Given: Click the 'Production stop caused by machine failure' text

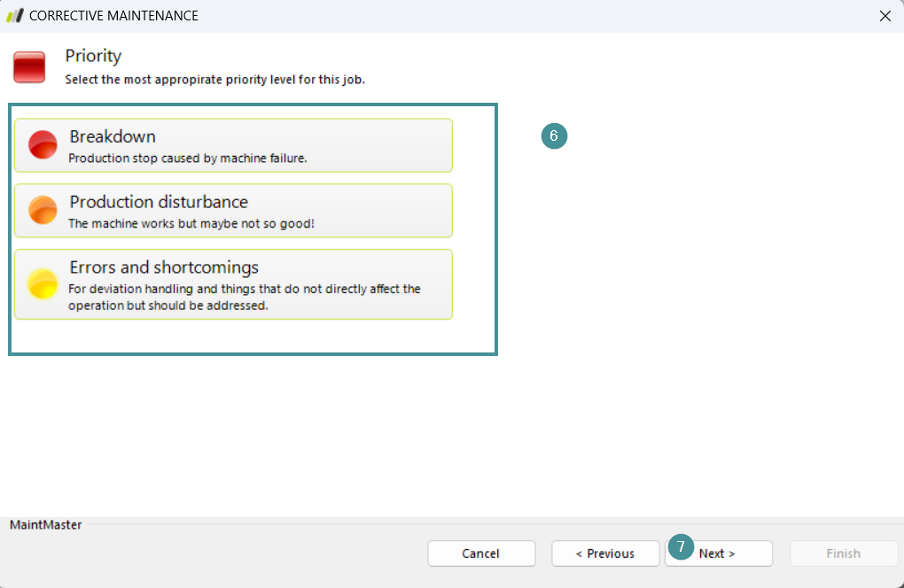Looking at the screenshot, I should tap(188, 159).
